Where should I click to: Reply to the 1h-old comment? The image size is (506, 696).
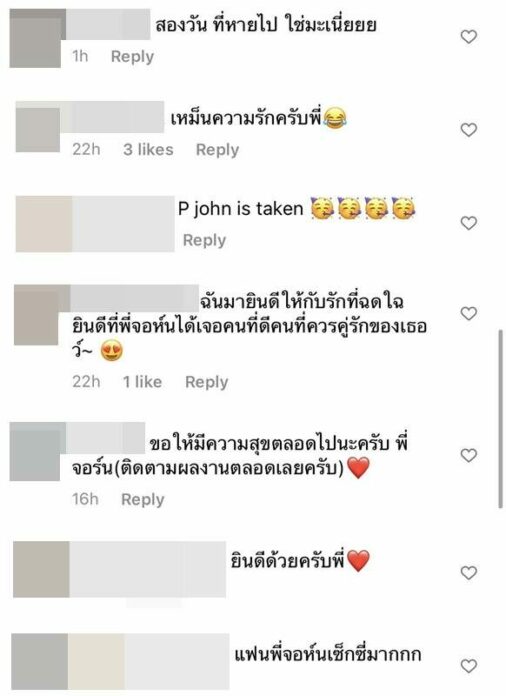132,57
